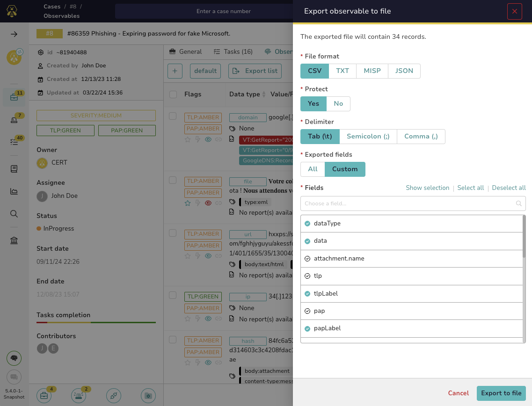Open the Tasks list icon showing 40
This screenshot has width=532, height=406.
pos(14,142)
